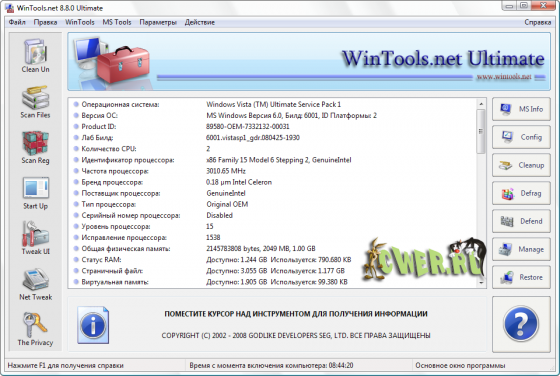Open the Scan Files tool
560x376 pixels.
pos(35,101)
